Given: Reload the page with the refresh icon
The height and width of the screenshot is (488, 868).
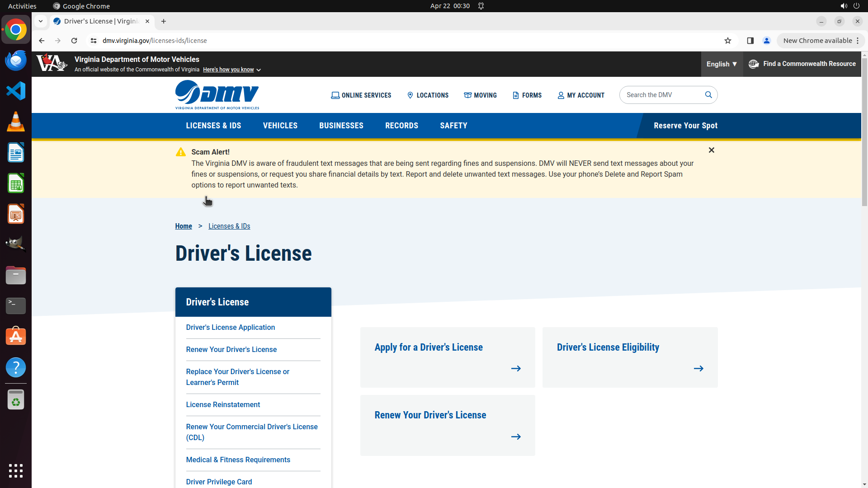Looking at the screenshot, I should (x=74, y=41).
